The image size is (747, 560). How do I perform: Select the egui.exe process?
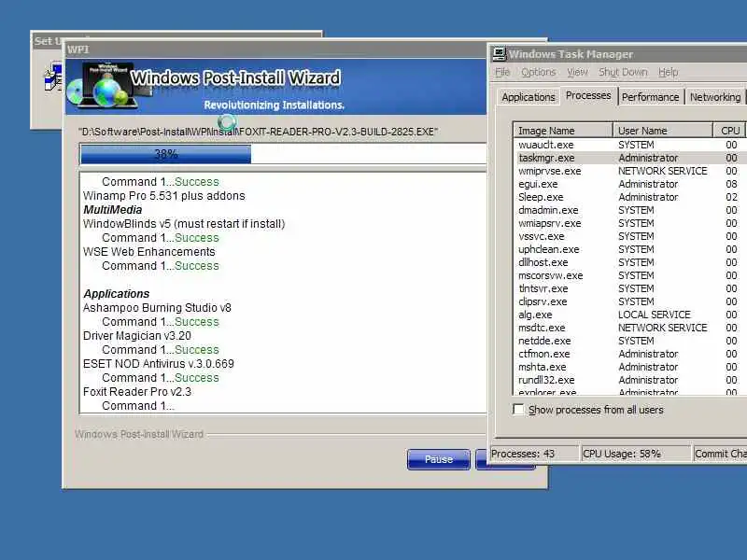[x=628, y=184]
